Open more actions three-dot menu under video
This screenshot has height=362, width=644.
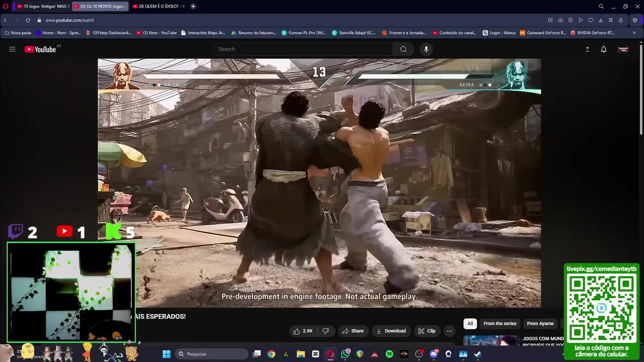(449, 331)
